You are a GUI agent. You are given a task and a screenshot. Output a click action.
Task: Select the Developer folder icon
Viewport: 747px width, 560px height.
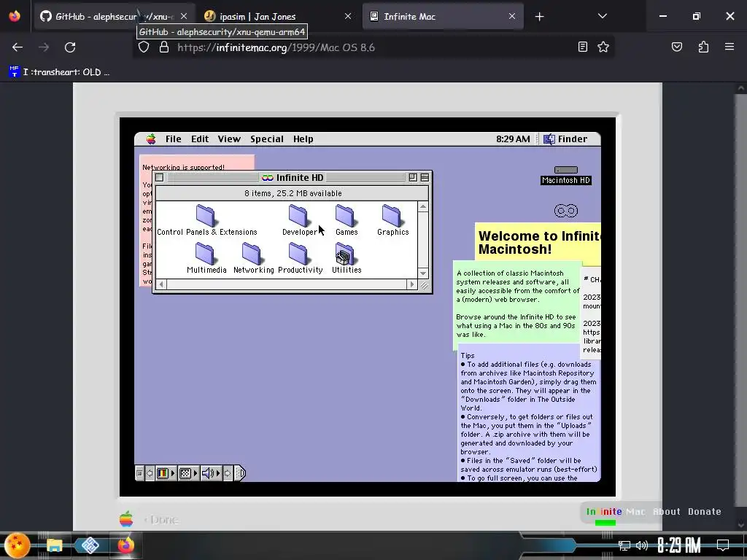click(x=298, y=216)
